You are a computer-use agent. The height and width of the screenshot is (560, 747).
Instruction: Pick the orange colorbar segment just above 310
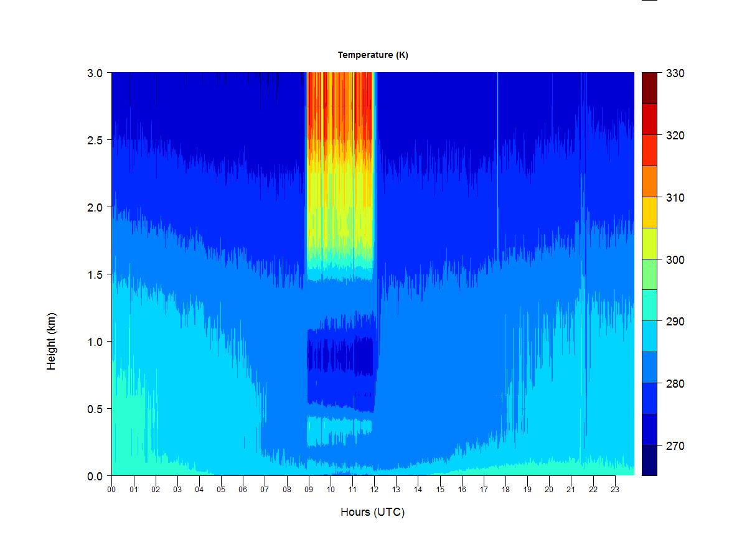[x=649, y=181]
